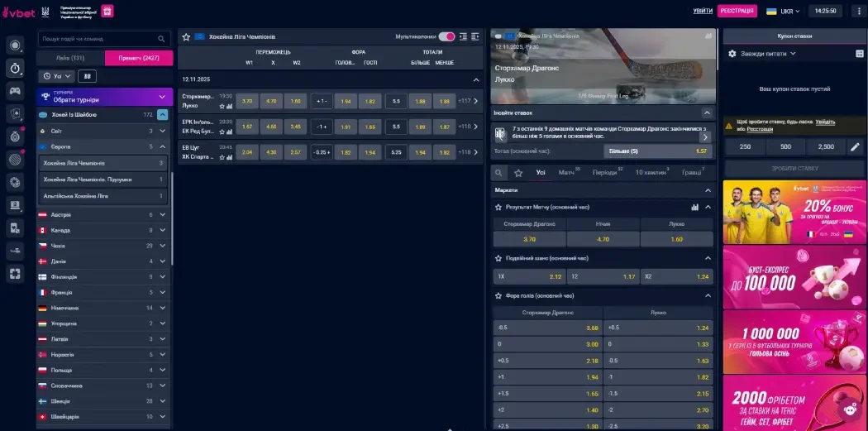Image resolution: width=868 pixels, height=431 pixels.
Task: Click the УВІЙТИ login link
Action: pos(702,11)
